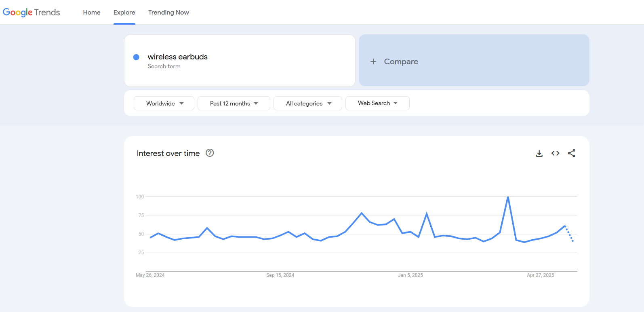Open the Worldwide region dropdown
The height and width of the screenshot is (312, 644).
pyautogui.click(x=164, y=103)
